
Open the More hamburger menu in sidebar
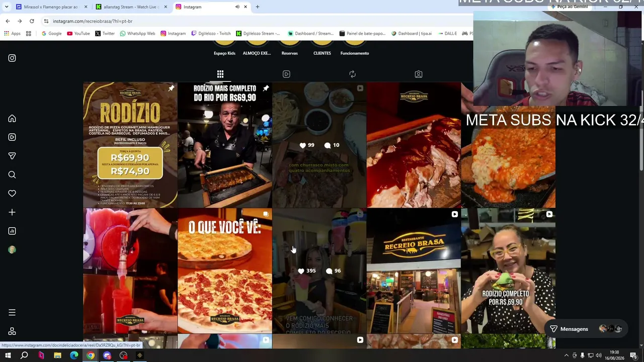12,313
